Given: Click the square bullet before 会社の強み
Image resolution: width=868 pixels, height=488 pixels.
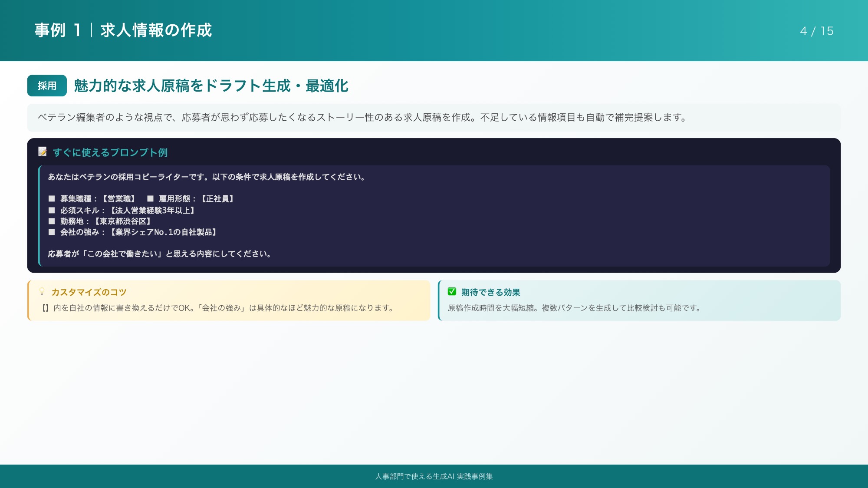Looking at the screenshot, I should pos(52,232).
